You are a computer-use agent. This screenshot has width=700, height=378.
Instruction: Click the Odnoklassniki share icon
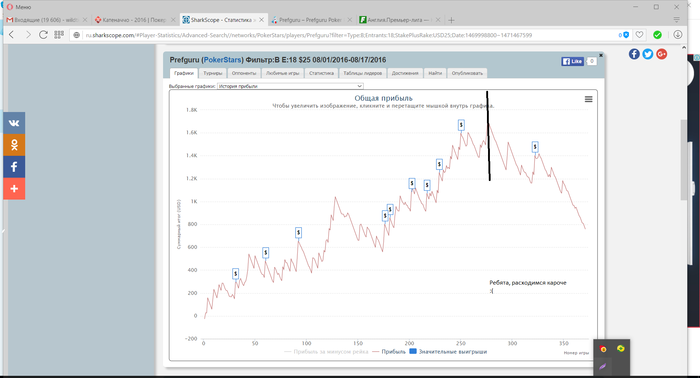(x=14, y=145)
